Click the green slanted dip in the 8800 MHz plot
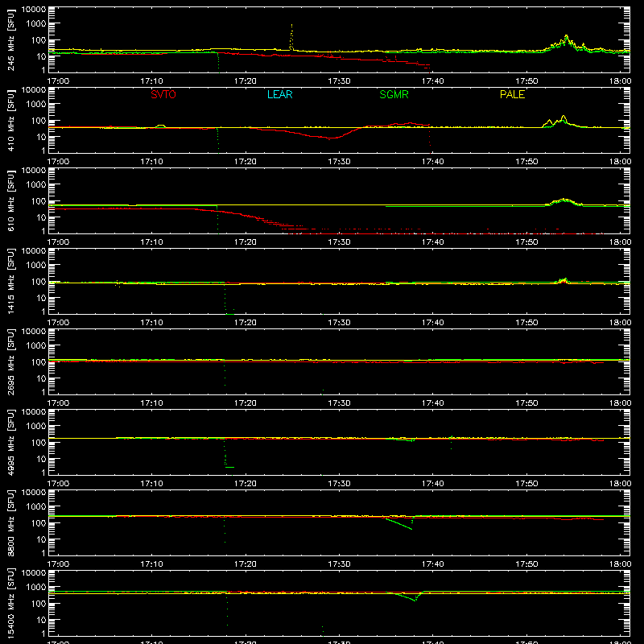The height and width of the screenshot is (644, 644). click(x=398, y=524)
